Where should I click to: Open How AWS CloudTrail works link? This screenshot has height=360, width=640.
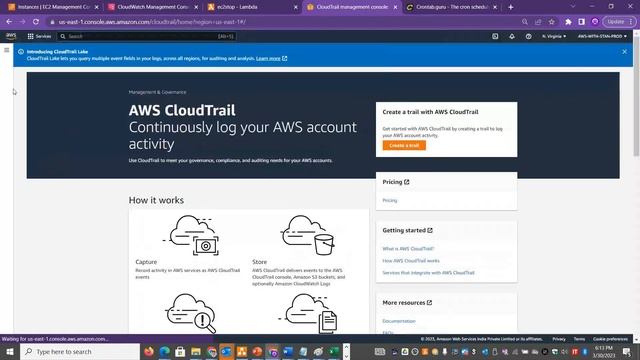tap(411, 260)
